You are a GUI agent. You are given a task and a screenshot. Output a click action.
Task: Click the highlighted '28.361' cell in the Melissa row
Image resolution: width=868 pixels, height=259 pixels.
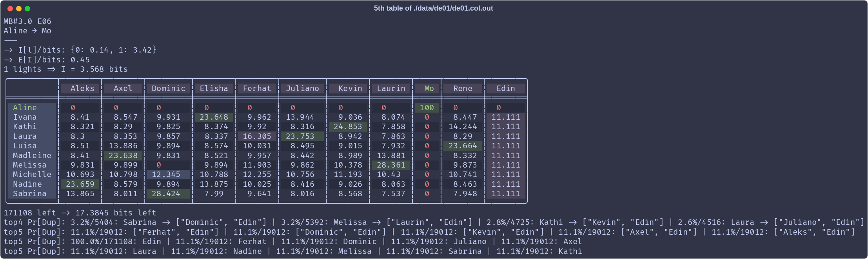(391, 165)
